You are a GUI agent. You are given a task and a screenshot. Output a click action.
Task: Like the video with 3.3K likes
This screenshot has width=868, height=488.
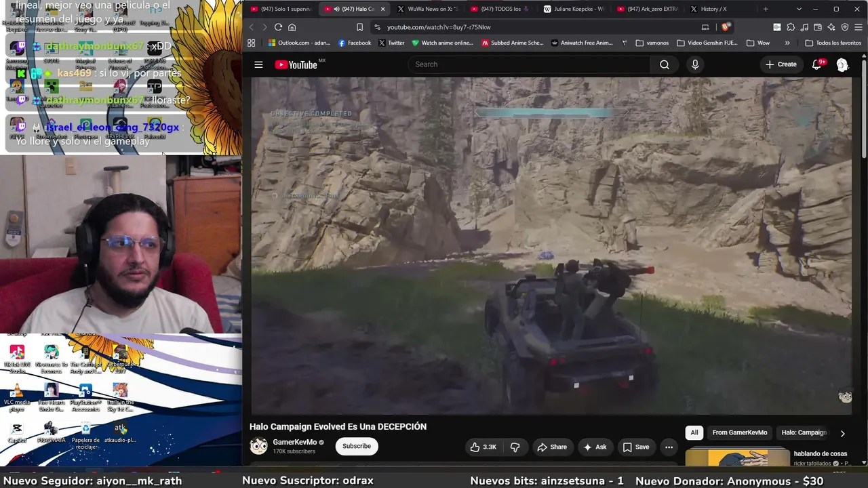click(484, 447)
